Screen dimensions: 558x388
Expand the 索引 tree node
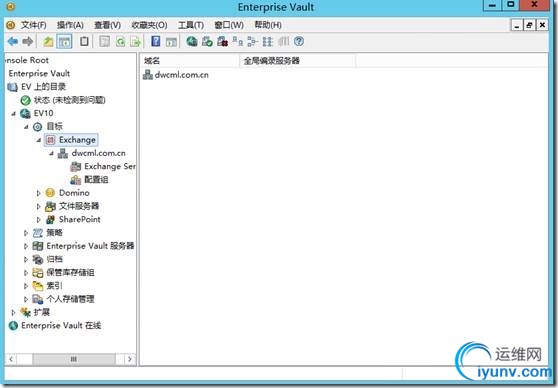tap(26, 286)
